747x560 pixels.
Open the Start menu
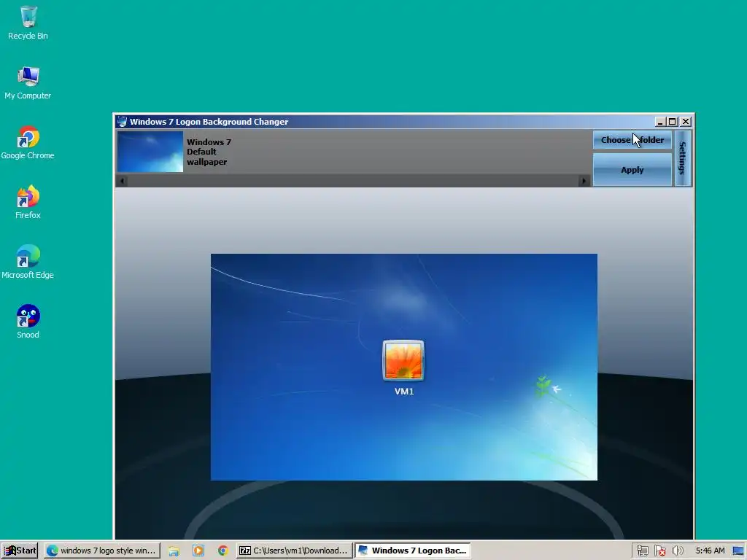click(20, 551)
